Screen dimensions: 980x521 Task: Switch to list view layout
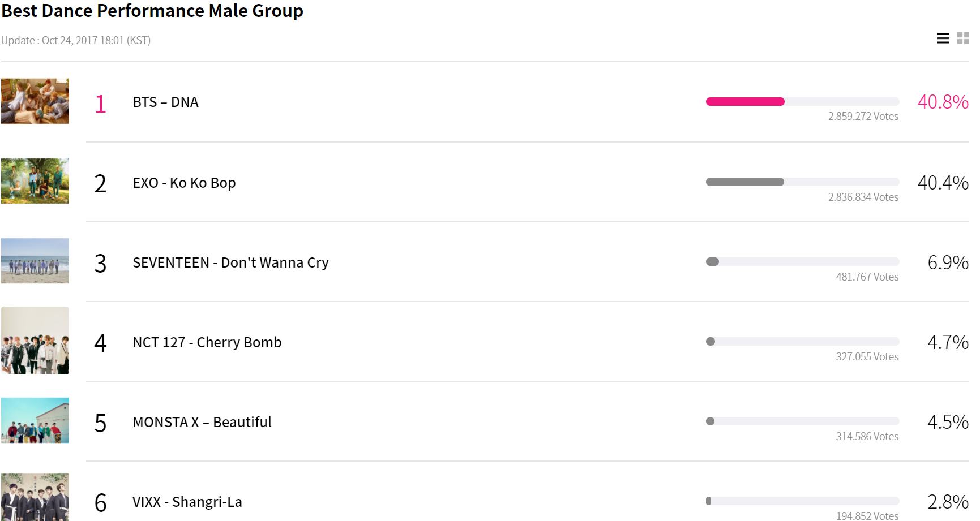[x=943, y=38]
